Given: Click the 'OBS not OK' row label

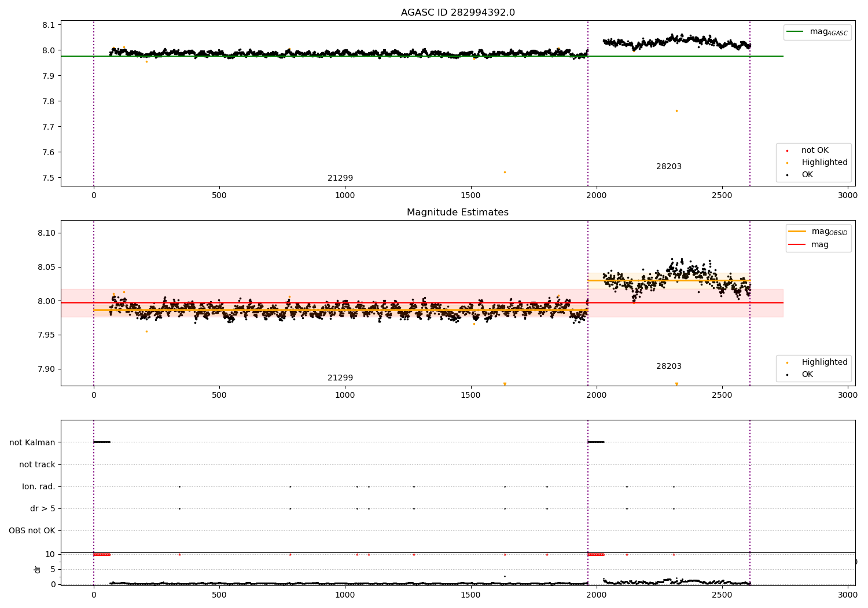Looking at the screenshot, I should click(x=32, y=531).
